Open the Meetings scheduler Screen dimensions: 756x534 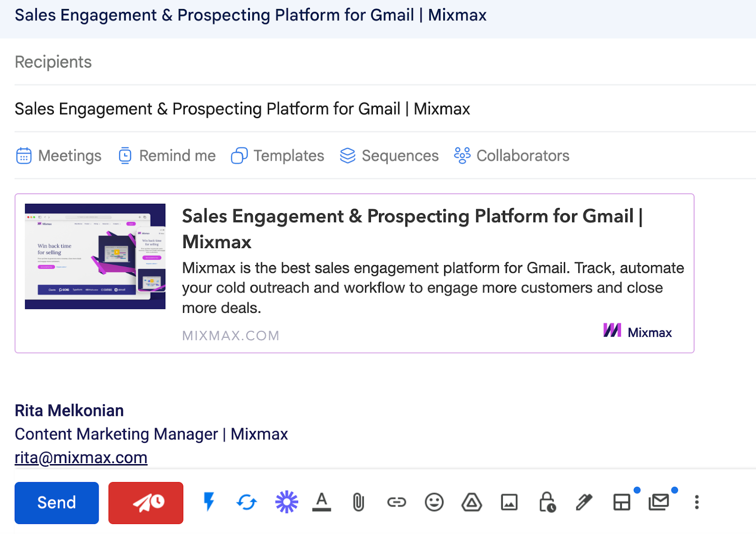pos(58,155)
